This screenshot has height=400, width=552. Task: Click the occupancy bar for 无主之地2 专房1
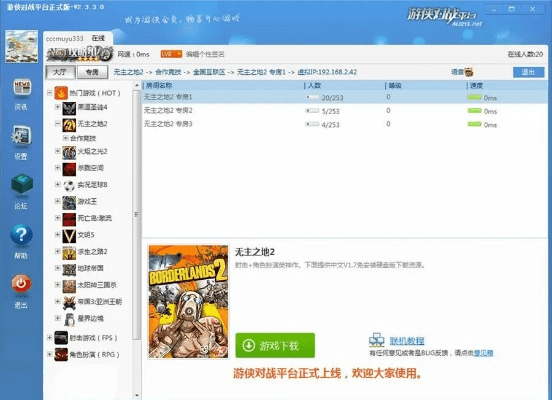pyautogui.click(x=312, y=97)
